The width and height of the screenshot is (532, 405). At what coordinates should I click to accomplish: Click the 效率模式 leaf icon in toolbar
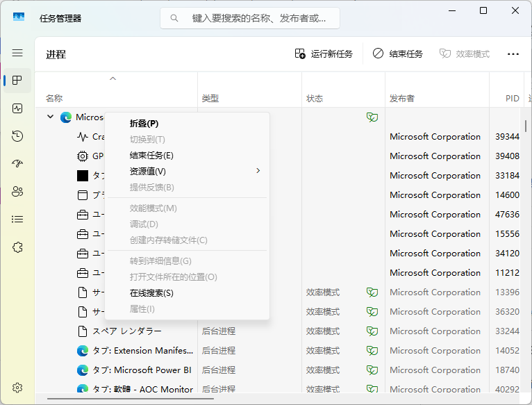(444, 53)
